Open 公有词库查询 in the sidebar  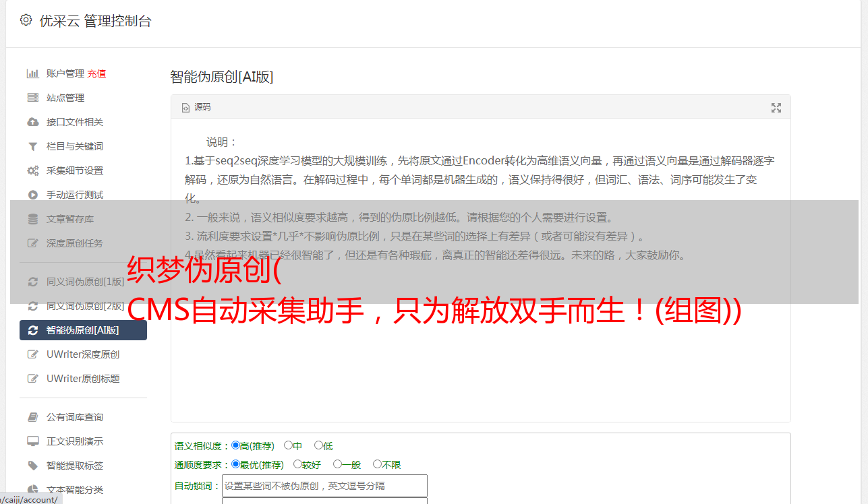click(75, 417)
